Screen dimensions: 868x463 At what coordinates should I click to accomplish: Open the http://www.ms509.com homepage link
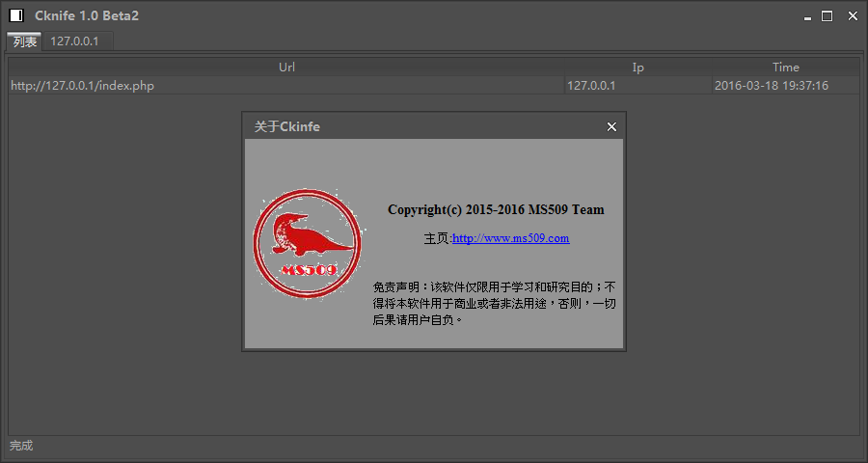(x=510, y=238)
